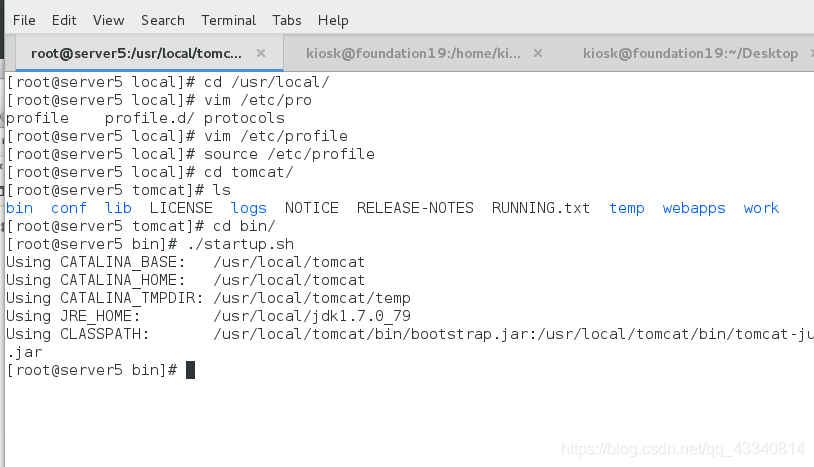Close the kiosk@foundation19:/home/ki... tab

[538, 53]
